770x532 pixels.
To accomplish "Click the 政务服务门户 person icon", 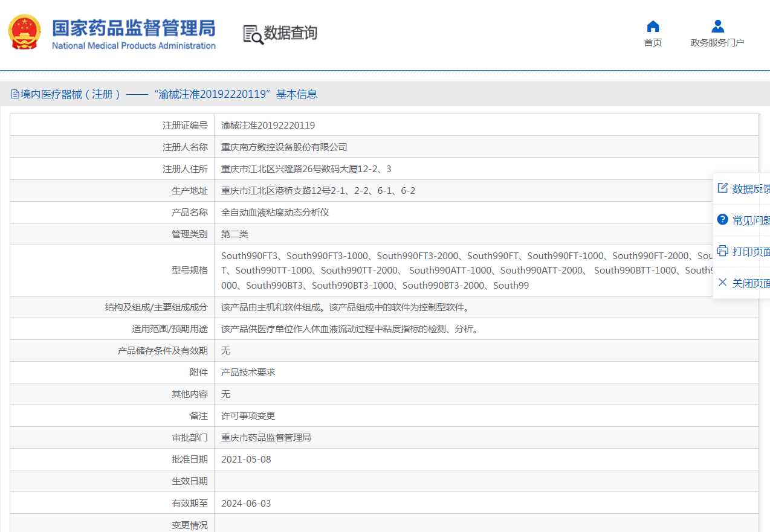I will [x=717, y=26].
